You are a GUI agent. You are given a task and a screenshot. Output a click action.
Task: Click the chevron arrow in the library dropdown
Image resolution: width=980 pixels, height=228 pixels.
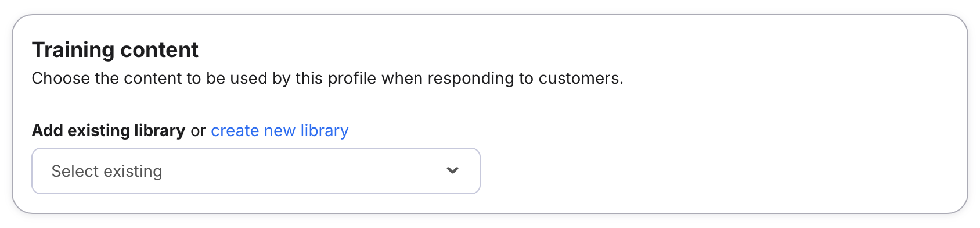452,170
